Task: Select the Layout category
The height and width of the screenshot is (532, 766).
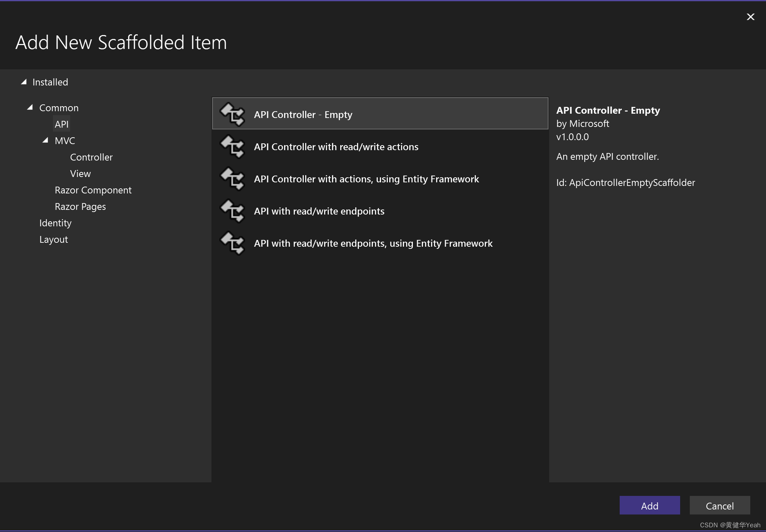Action: [54, 240]
